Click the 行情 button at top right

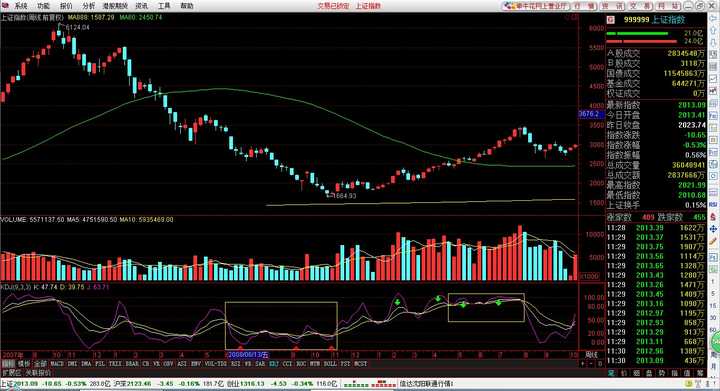584,6
